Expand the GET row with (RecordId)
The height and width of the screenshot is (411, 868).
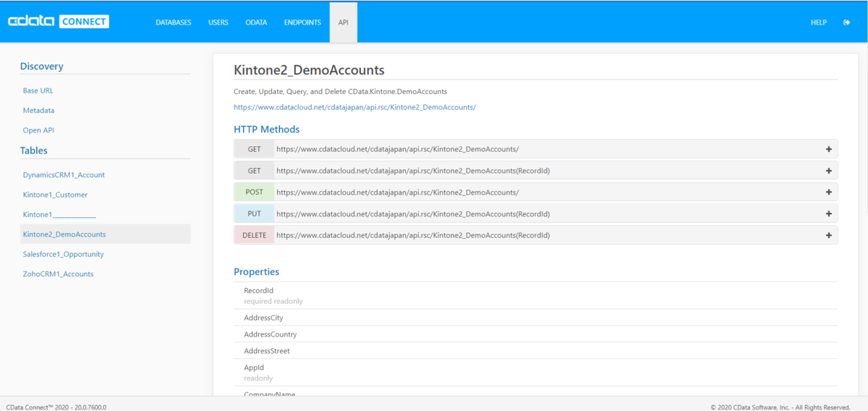point(829,171)
